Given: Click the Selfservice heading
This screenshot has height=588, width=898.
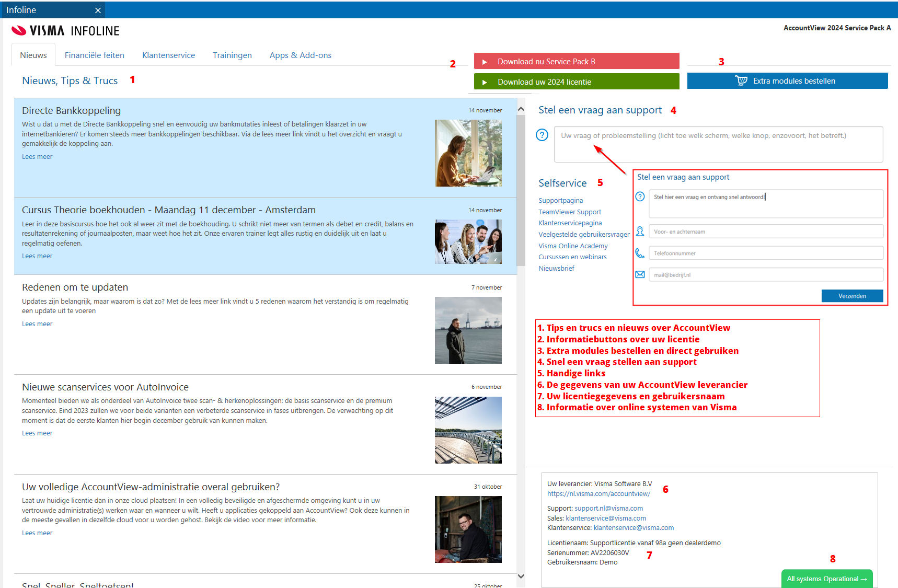Looking at the screenshot, I should (x=562, y=183).
